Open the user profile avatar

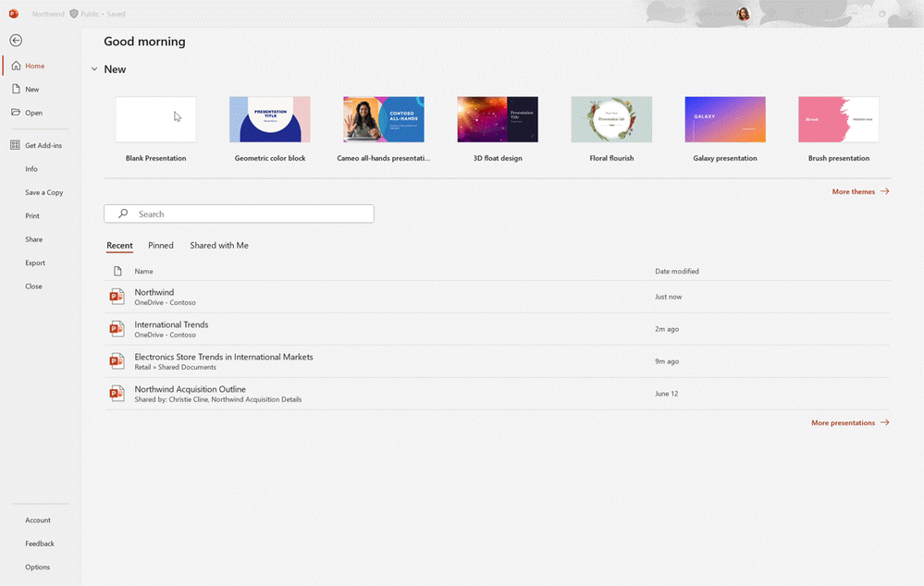click(x=743, y=14)
